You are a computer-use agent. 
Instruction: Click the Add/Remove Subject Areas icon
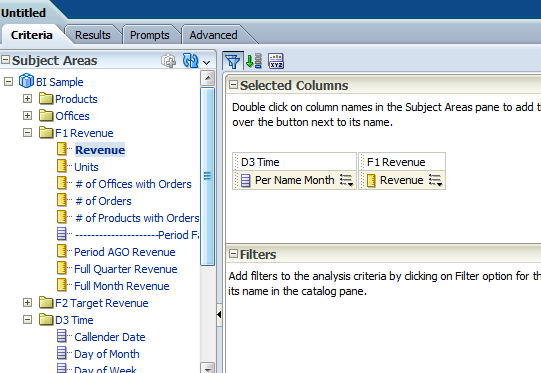(x=168, y=61)
